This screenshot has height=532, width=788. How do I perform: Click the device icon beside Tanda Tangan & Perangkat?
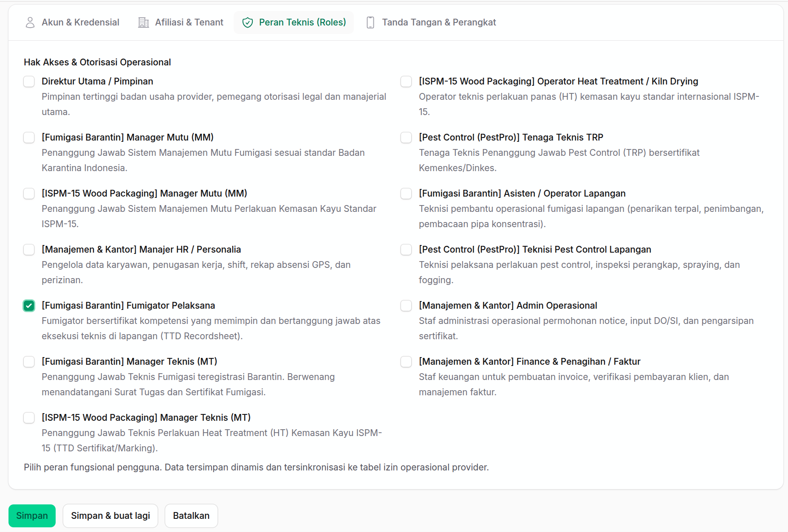pyautogui.click(x=370, y=23)
